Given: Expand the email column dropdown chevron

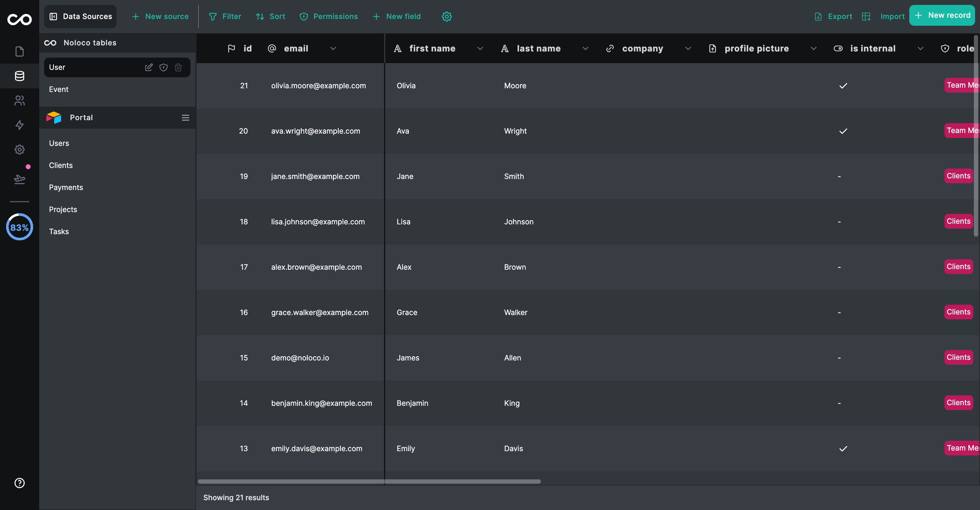Looking at the screenshot, I should (x=333, y=48).
